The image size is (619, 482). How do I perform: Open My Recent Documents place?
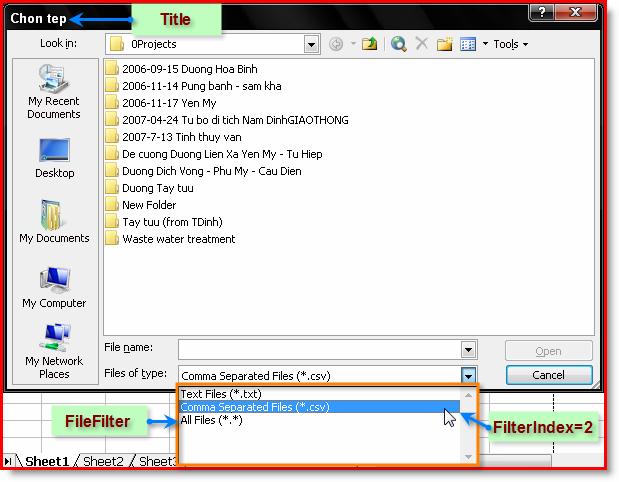point(54,92)
